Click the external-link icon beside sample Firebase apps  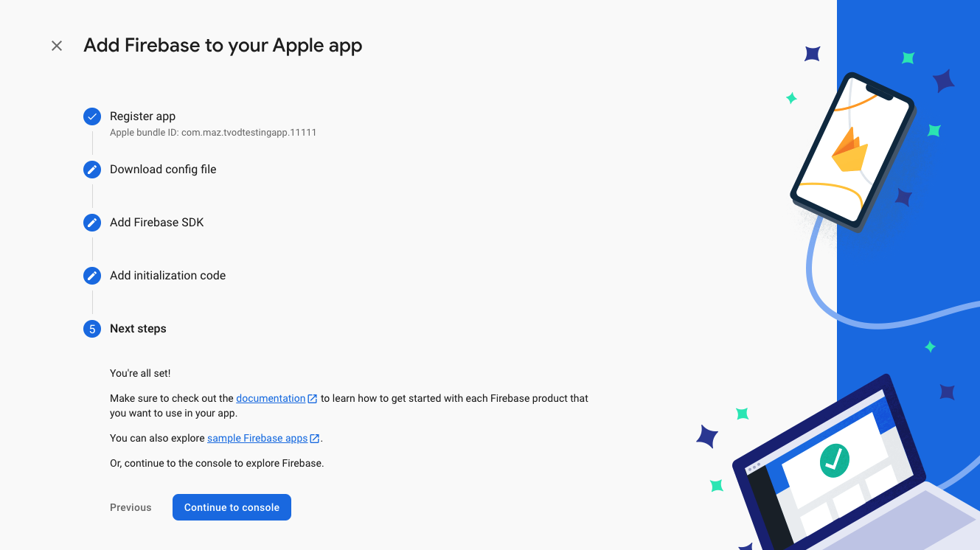[x=315, y=439]
